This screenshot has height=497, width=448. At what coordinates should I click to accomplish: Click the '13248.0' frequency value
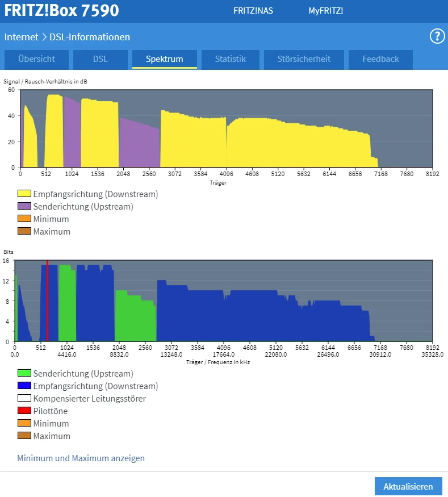click(171, 354)
